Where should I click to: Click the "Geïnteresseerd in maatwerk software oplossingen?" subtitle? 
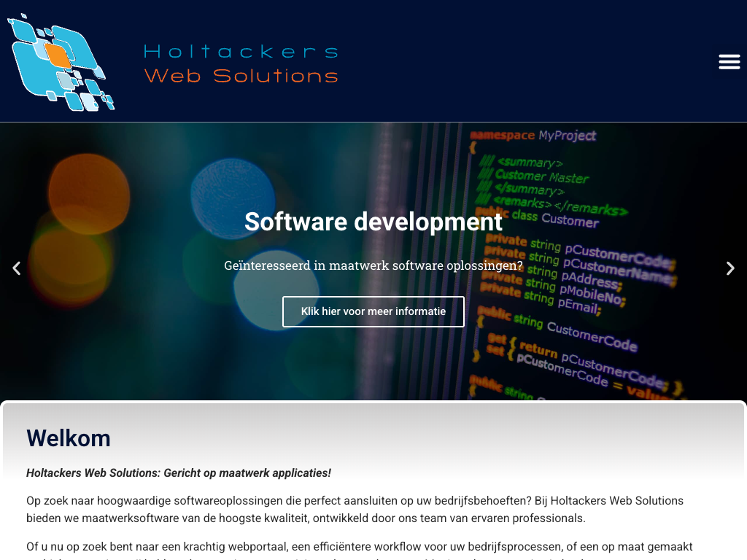tap(373, 265)
